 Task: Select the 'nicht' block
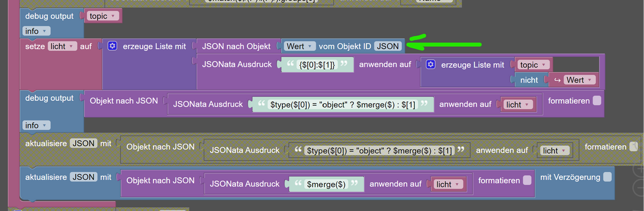529,80
